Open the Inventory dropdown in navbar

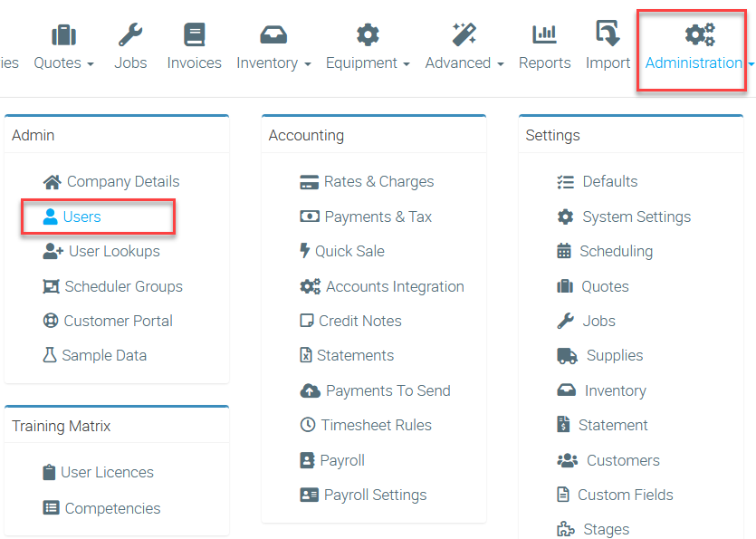[x=273, y=63]
